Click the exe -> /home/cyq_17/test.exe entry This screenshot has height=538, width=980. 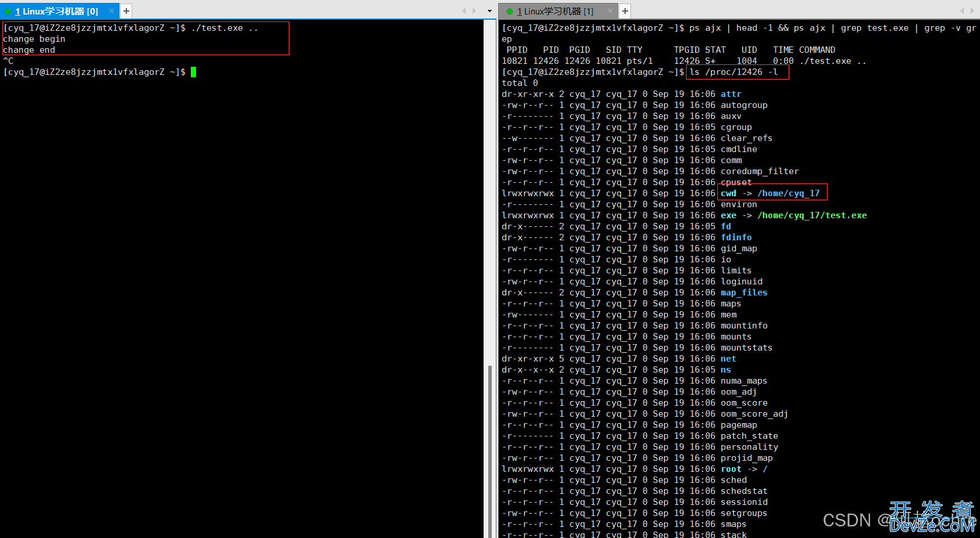[x=794, y=215]
